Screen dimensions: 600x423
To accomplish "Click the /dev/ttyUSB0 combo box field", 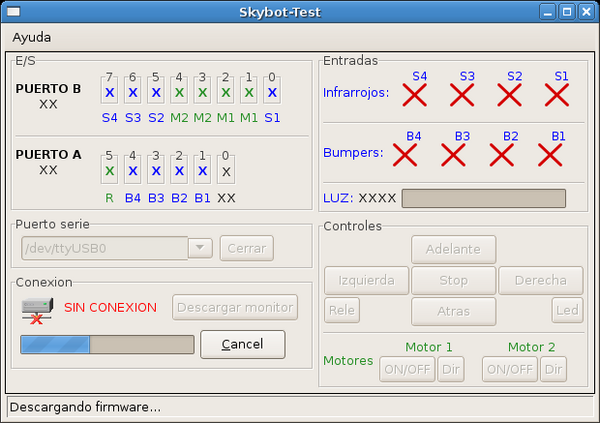I will coord(102,248).
